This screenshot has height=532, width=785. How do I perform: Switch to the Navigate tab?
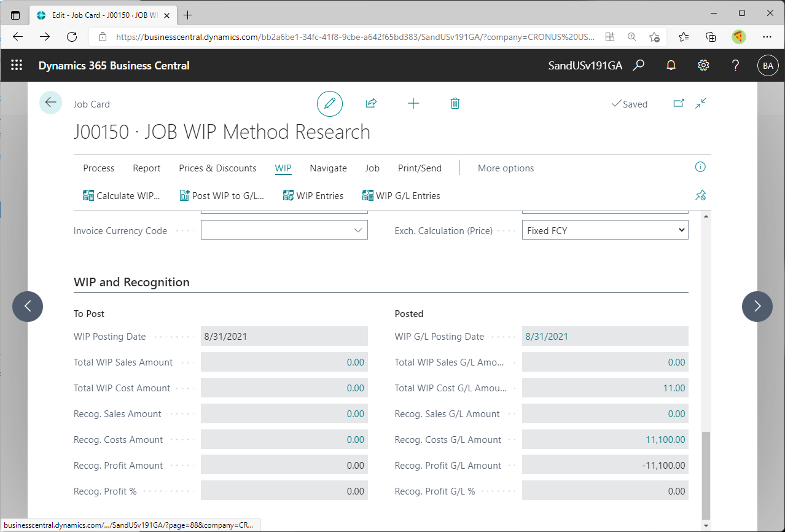pos(328,168)
